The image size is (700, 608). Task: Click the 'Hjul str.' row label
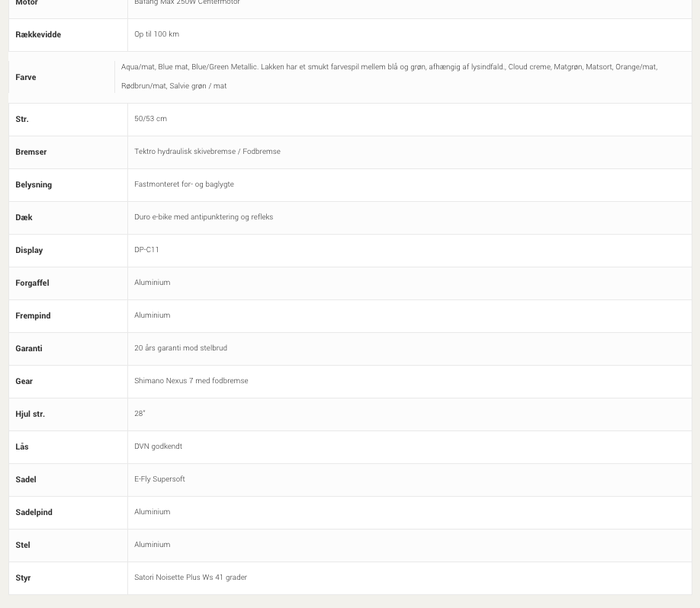pos(31,414)
